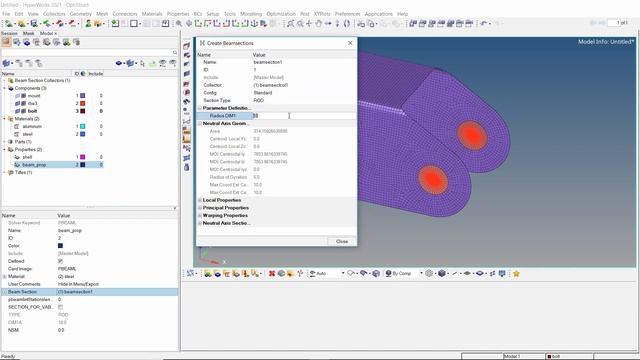Click the aluminum material color swatch

click(82, 127)
